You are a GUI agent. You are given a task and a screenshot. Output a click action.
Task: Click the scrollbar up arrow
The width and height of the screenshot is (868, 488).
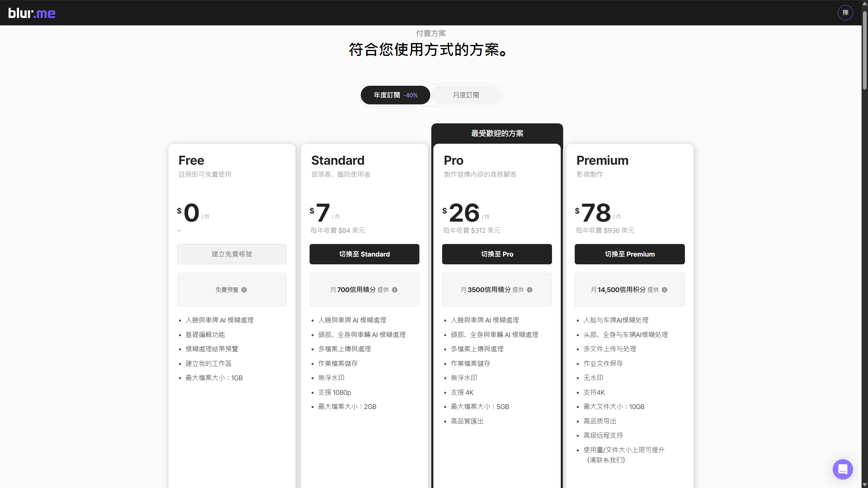click(x=865, y=3)
